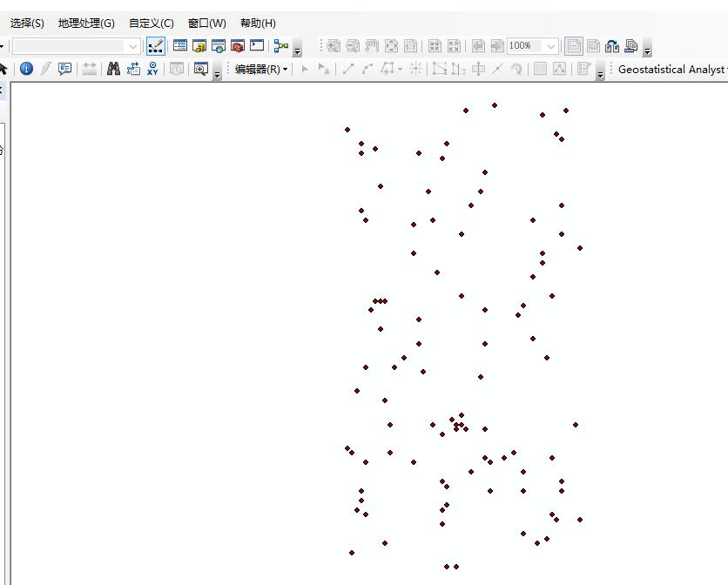Open the Table of Contents window

[x=180, y=45]
